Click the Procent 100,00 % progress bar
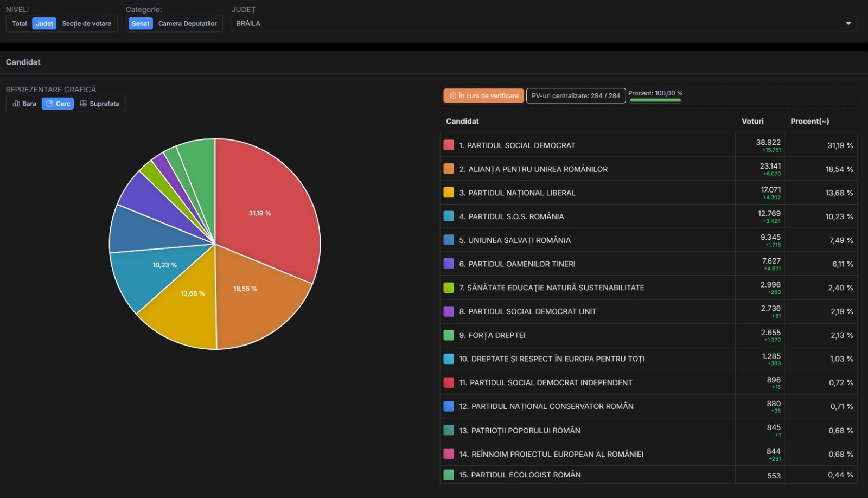Viewport: 868px width, 498px height. (x=655, y=100)
